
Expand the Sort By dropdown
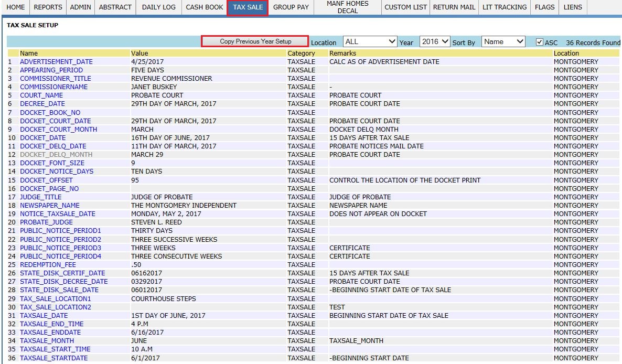click(503, 41)
